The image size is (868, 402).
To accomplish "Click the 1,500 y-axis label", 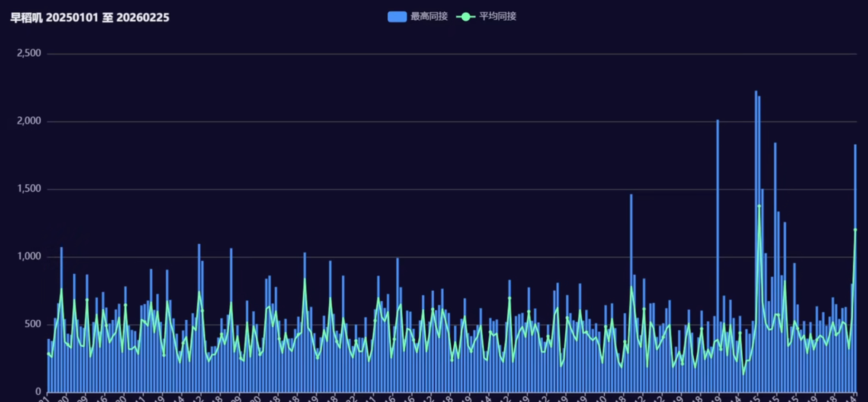I will click(x=29, y=189).
